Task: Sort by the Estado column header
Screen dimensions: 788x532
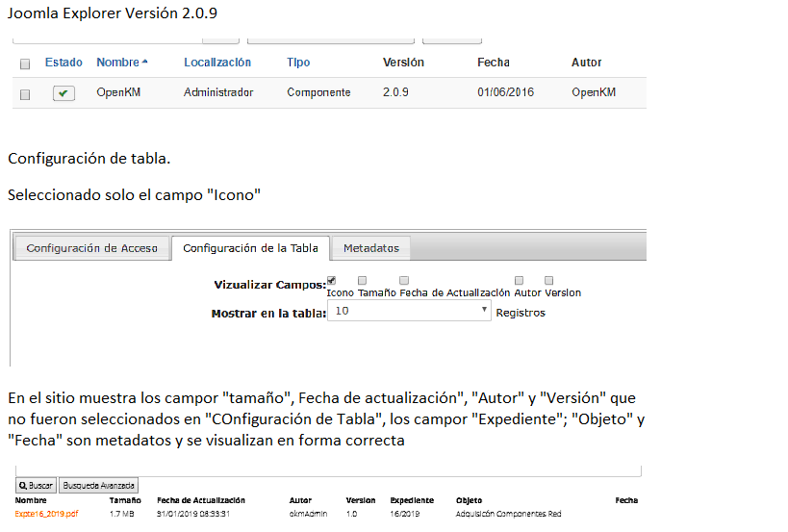Action: point(64,63)
